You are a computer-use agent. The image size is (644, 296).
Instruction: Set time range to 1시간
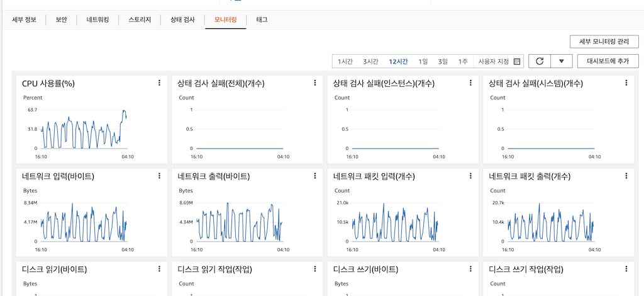pyautogui.click(x=345, y=62)
